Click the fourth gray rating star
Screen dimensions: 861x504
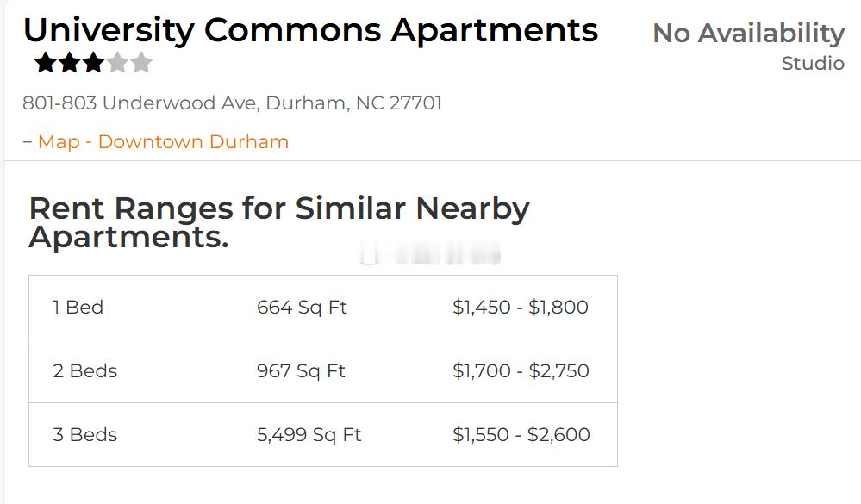[117, 63]
